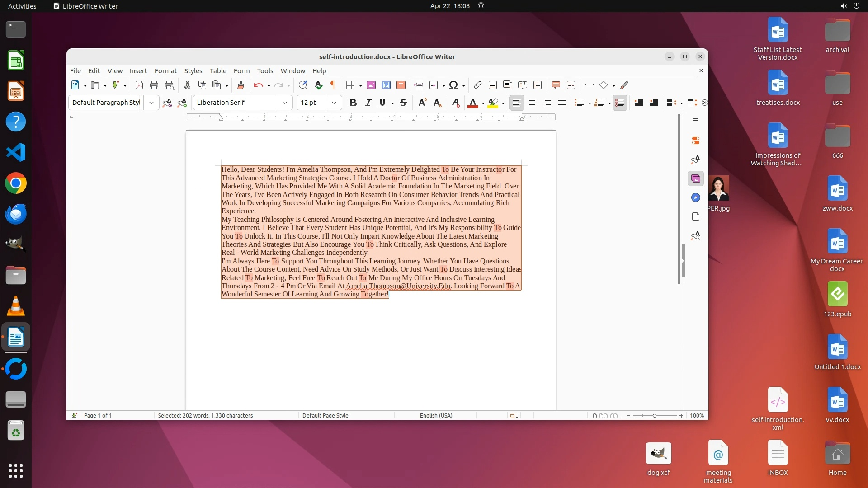This screenshot has height=488, width=868.
Task: Click the English (USA) language status field
Action: [436, 415]
